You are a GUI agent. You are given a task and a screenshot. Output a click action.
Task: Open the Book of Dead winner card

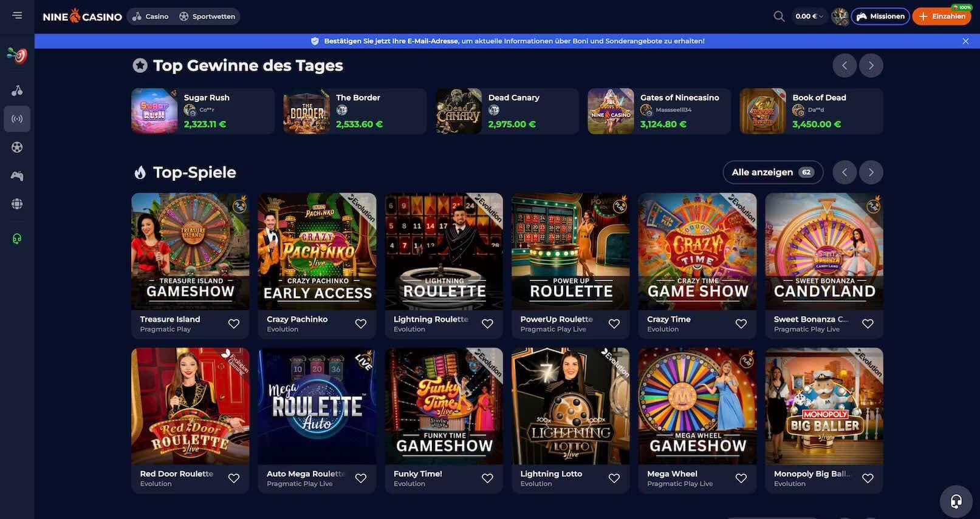click(x=812, y=111)
